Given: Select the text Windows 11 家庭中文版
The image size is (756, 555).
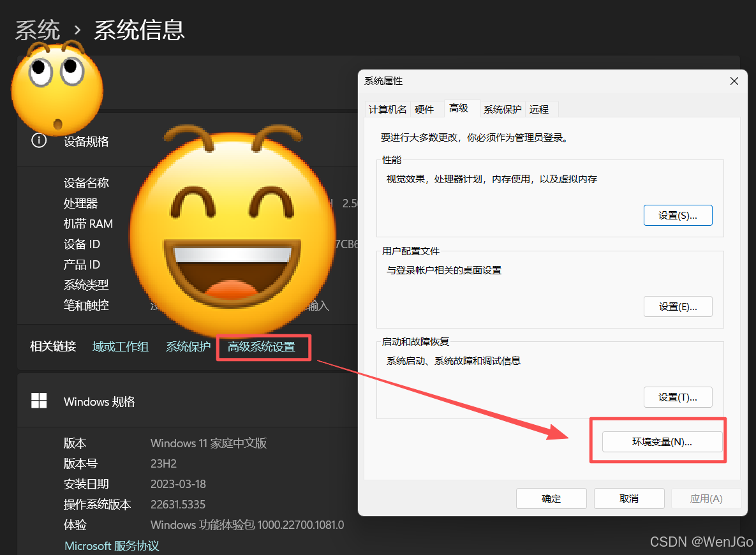Looking at the screenshot, I should 208,443.
